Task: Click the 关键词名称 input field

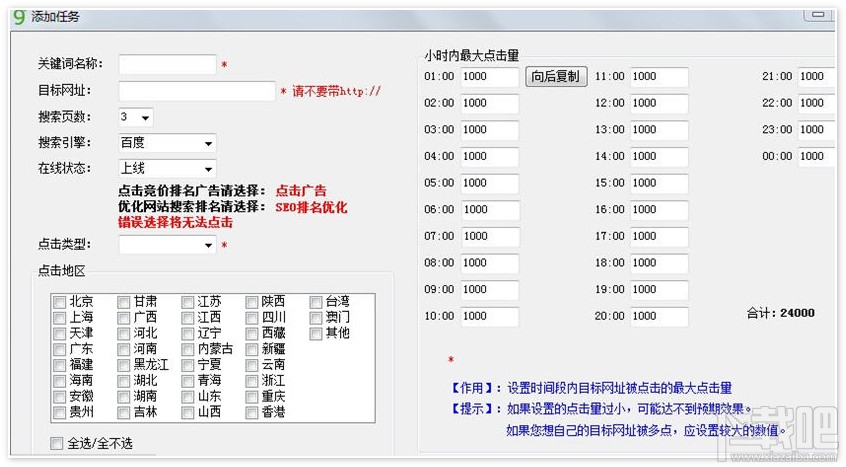Action: tap(167, 64)
